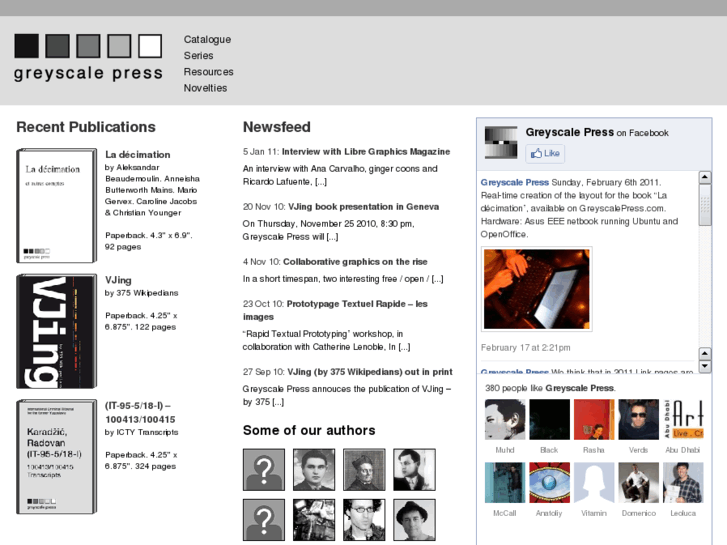Open Domenico's Facebook profile picture
Screen dimensions: 727x545
[x=638, y=482]
